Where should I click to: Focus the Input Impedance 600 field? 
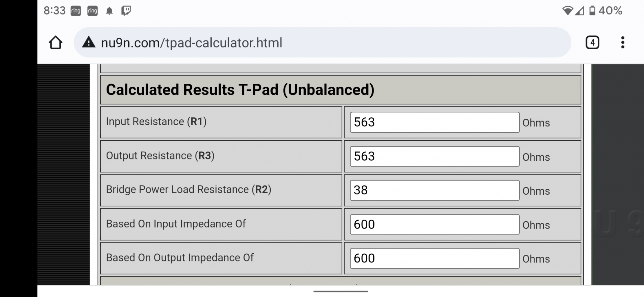click(x=435, y=224)
